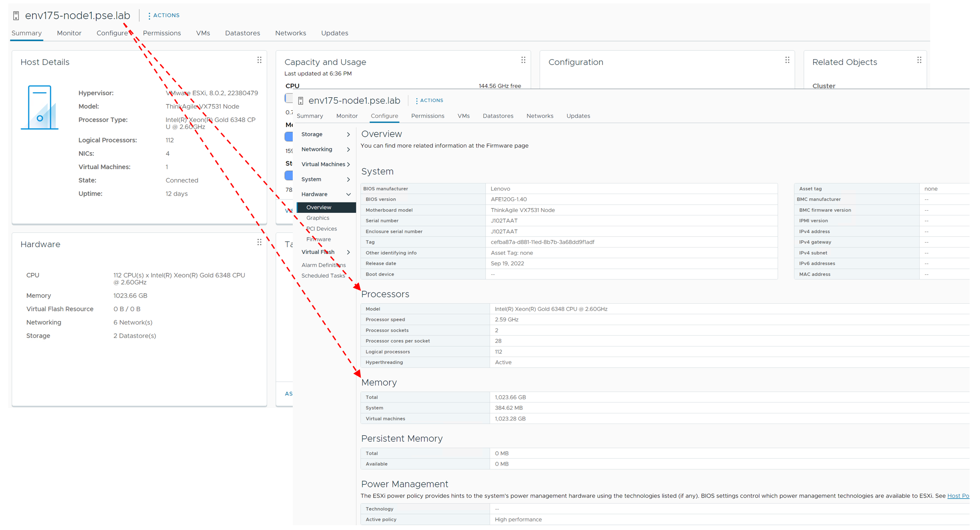Viewport: 980px width, 530px height.
Task: Click the Hardware card drag handle
Action: [259, 242]
